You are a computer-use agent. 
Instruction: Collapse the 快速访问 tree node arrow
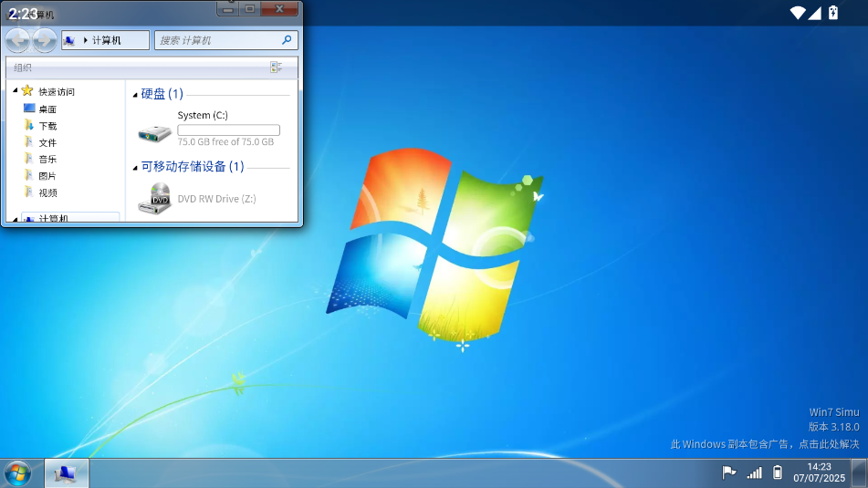(16, 90)
